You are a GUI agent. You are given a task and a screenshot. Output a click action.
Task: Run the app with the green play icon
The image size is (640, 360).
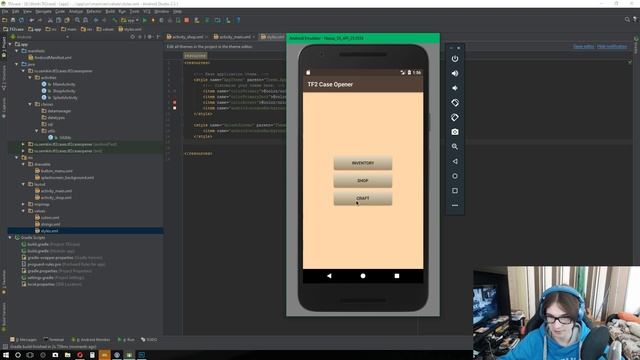pos(144,20)
